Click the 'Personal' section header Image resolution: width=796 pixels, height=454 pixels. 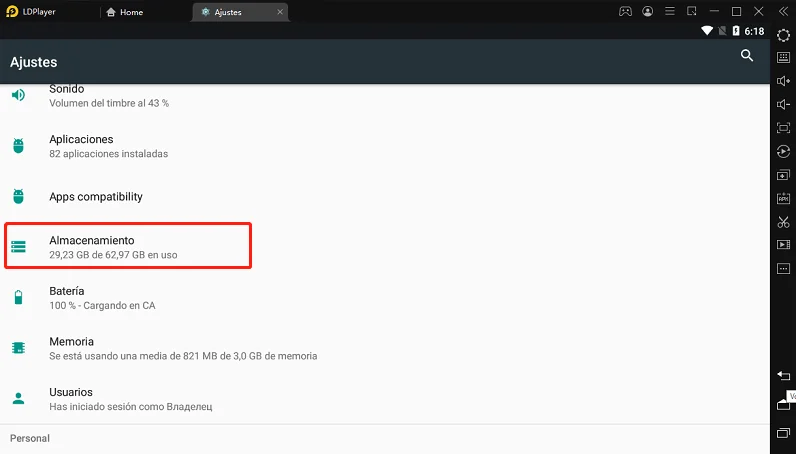30,438
